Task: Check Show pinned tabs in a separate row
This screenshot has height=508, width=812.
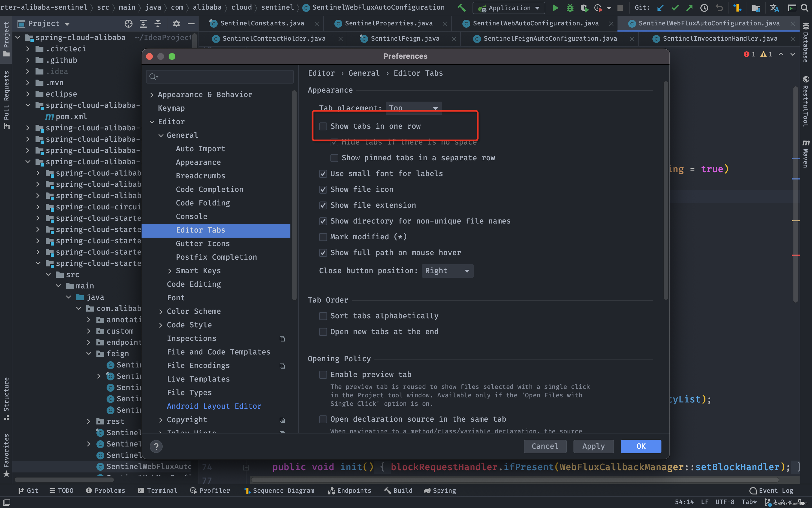Action: click(334, 158)
